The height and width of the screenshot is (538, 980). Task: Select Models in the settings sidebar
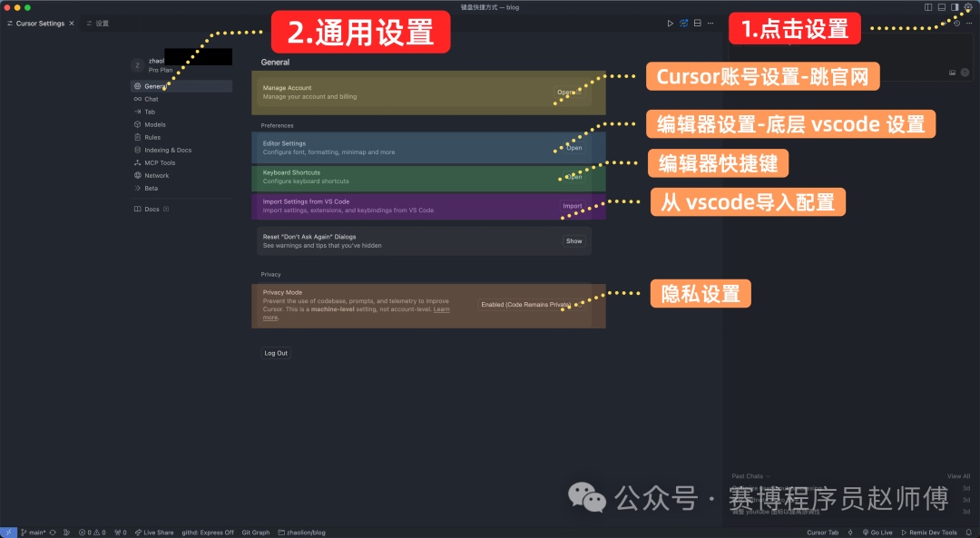click(154, 124)
